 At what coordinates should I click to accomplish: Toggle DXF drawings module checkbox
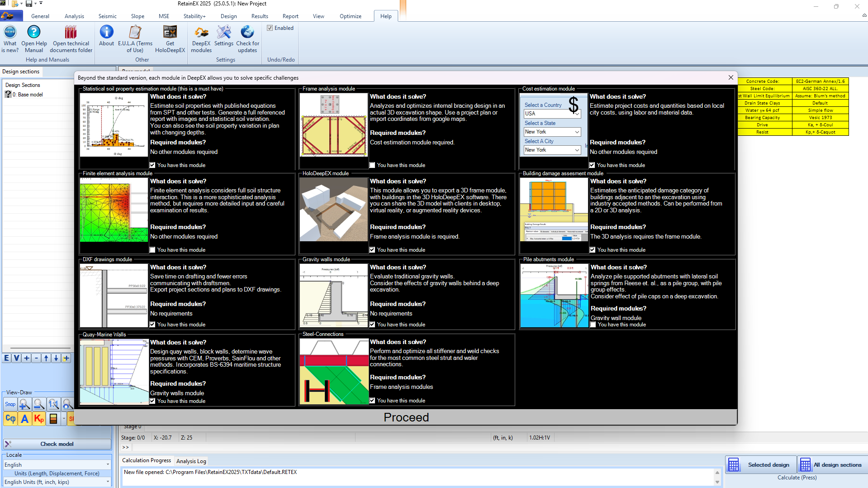152,325
